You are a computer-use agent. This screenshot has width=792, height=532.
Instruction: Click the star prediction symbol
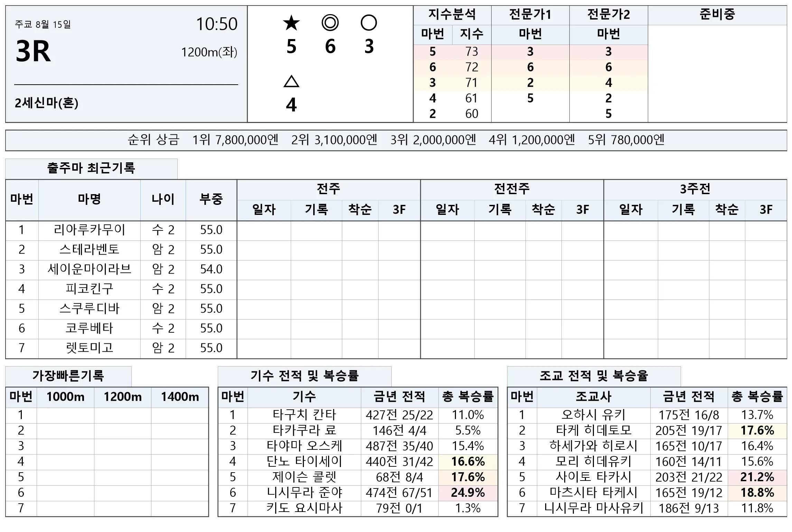(291, 23)
